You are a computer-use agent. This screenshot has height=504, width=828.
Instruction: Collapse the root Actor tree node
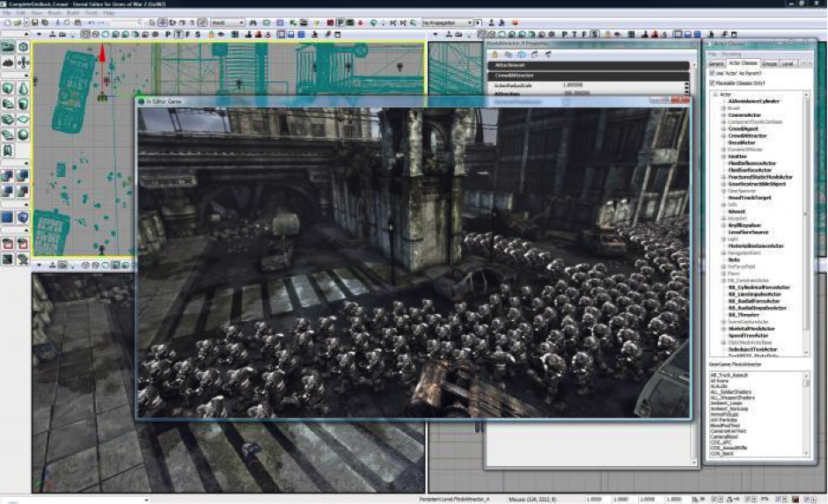coord(715,94)
